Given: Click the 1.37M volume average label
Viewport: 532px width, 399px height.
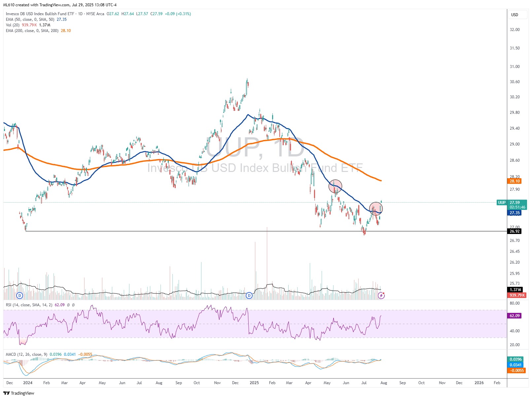Looking at the screenshot, I should point(515,290).
